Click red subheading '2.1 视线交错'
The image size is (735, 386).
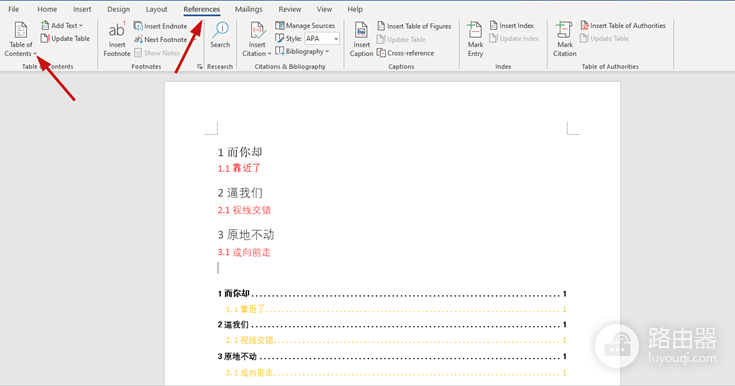(244, 210)
